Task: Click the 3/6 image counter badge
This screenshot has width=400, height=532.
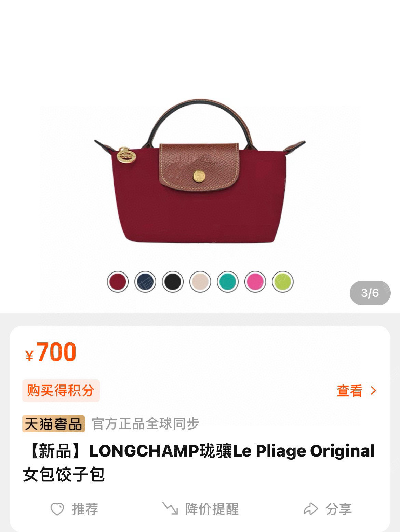Action: click(x=370, y=293)
